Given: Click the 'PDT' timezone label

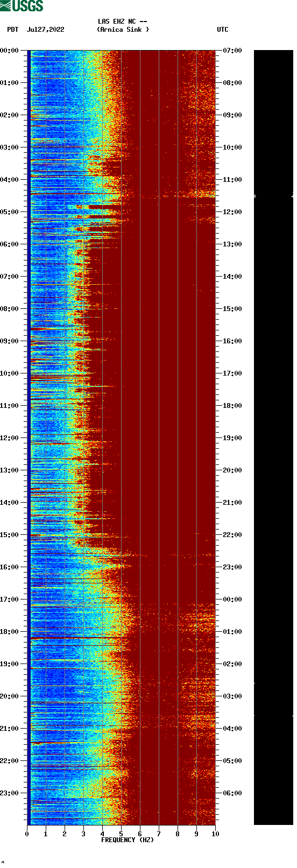Looking at the screenshot, I should pyautogui.click(x=12, y=30).
